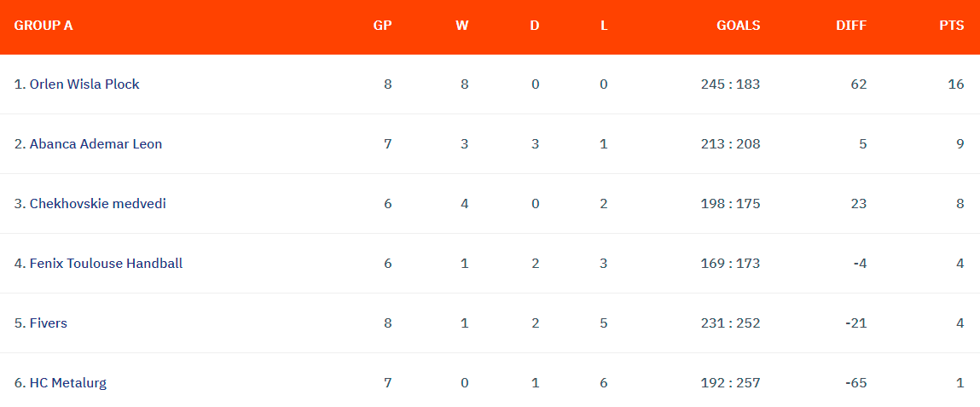Screen dimensions: 980x407
Task: Select the 231 : 252 goals cell
Action: 731,323
